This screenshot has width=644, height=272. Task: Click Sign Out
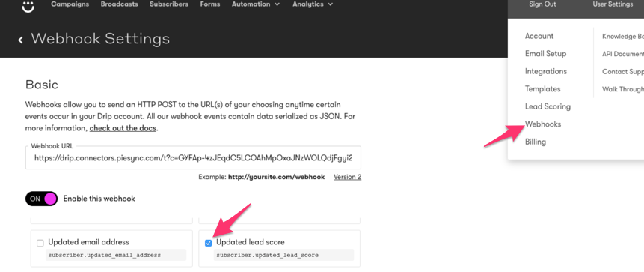542,4
